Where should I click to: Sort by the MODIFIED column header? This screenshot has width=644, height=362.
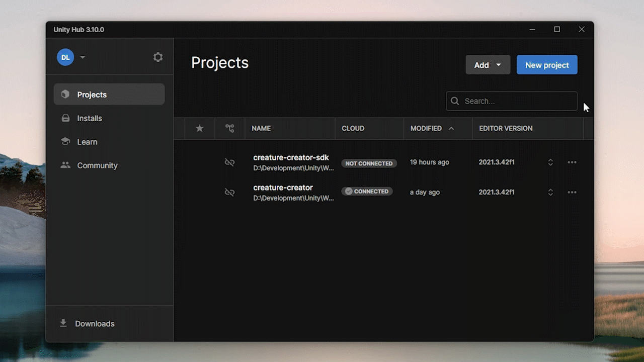click(426, 128)
